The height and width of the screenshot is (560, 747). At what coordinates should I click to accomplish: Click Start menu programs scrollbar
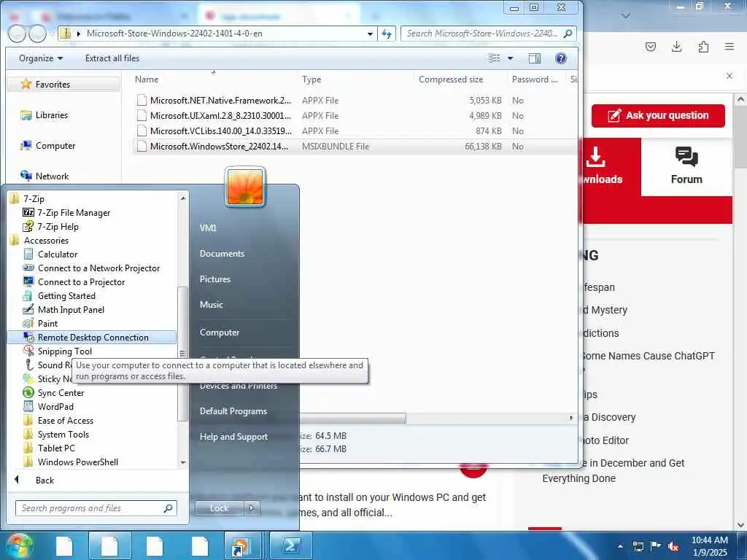182,354
